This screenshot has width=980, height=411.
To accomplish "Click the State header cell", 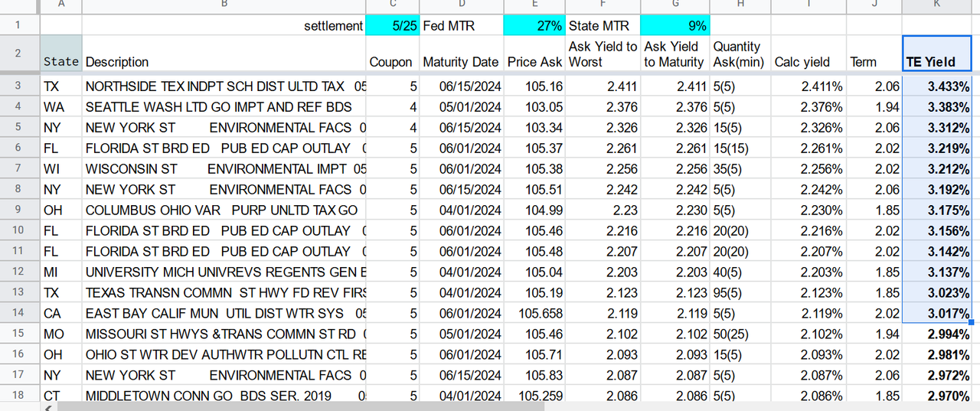I will coord(60,54).
